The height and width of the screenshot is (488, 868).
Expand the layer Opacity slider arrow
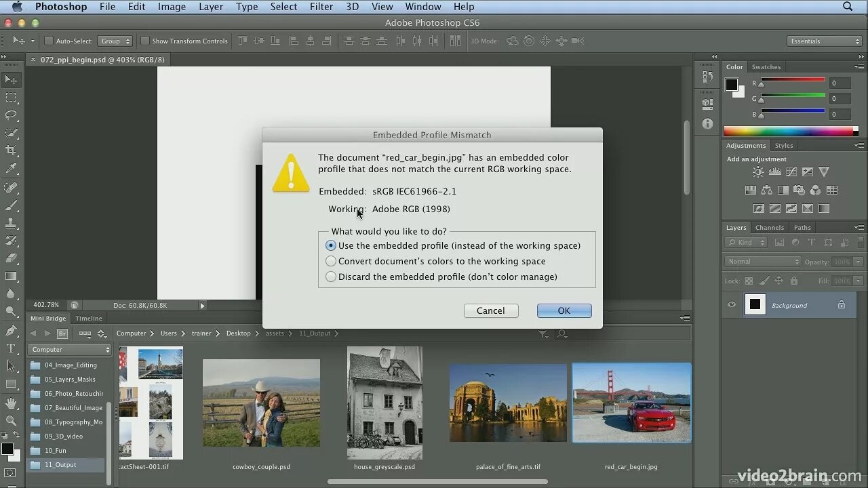tap(859, 262)
